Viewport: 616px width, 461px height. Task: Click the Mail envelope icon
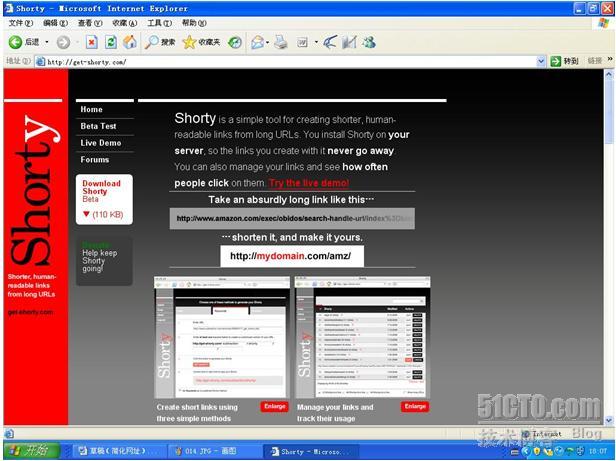(257, 42)
